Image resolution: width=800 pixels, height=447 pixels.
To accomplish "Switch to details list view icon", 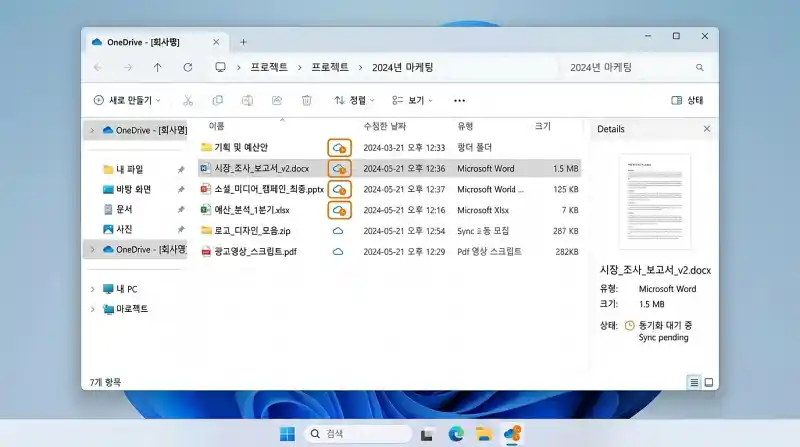I will point(694,382).
